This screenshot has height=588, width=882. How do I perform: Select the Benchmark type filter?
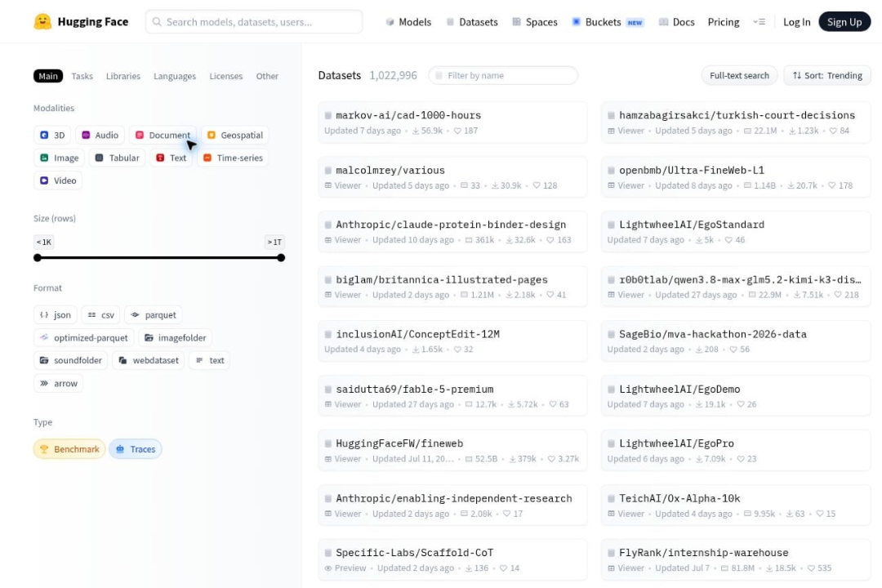tap(69, 449)
